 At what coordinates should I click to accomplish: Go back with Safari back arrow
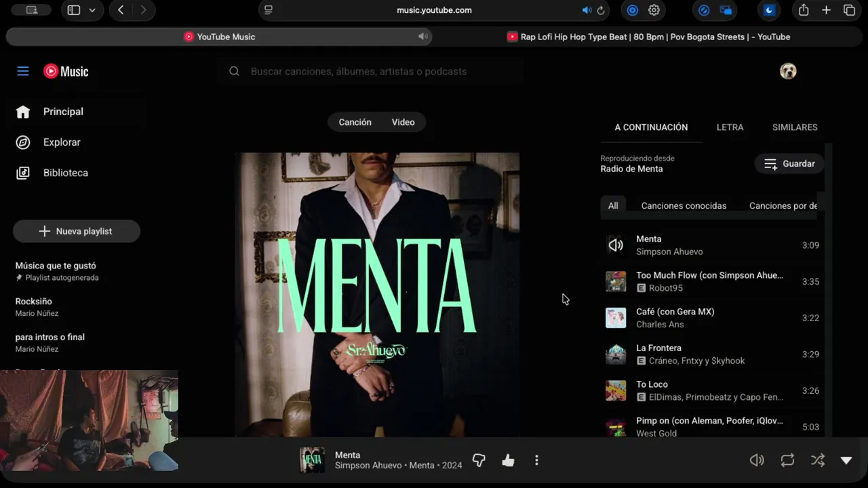coord(121,10)
